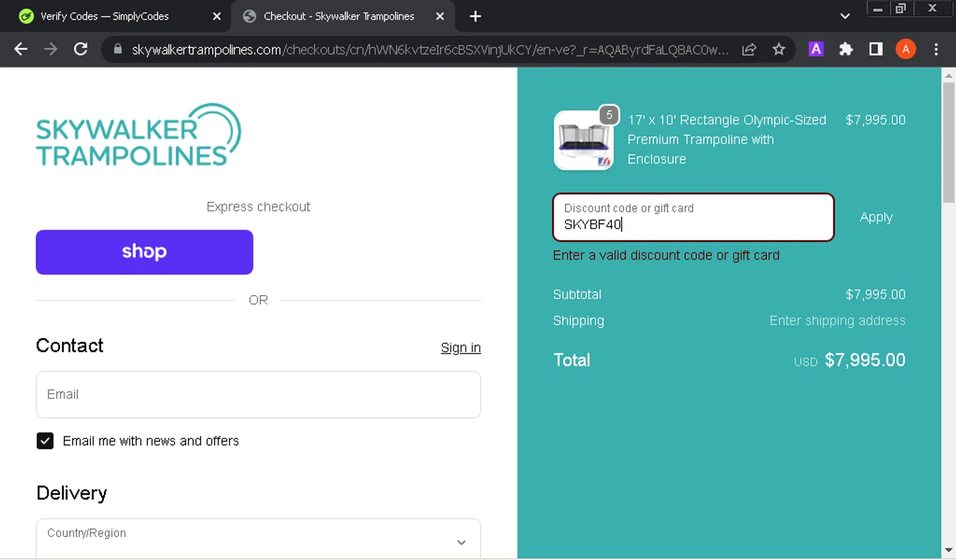Click the Sign in link

pyautogui.click(x=461, y=348)
